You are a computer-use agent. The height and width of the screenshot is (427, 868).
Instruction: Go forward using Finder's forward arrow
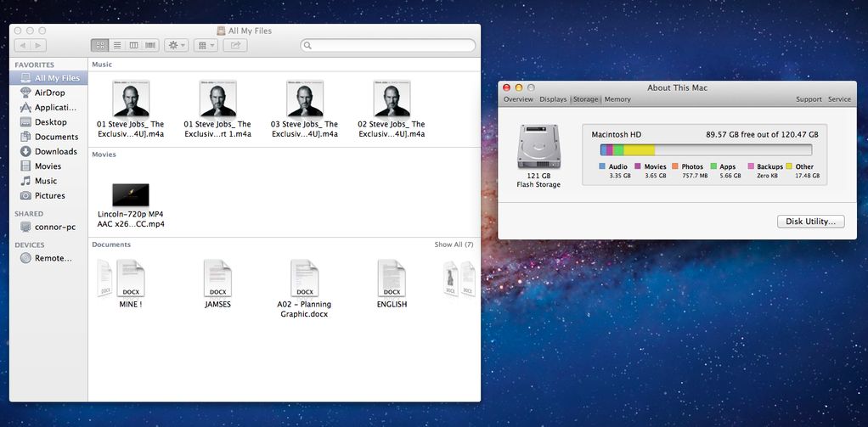[38, 45]
